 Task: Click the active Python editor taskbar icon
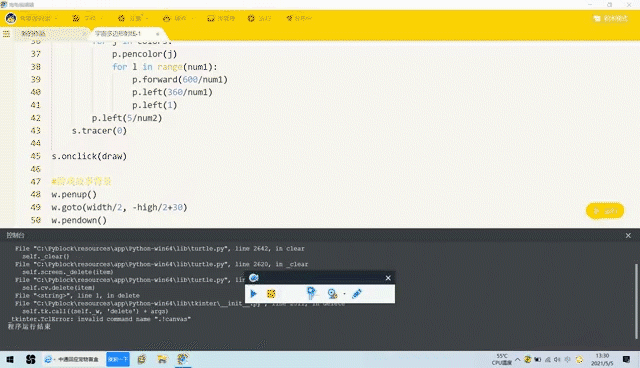pyautogui.click(x=182, y=359)
